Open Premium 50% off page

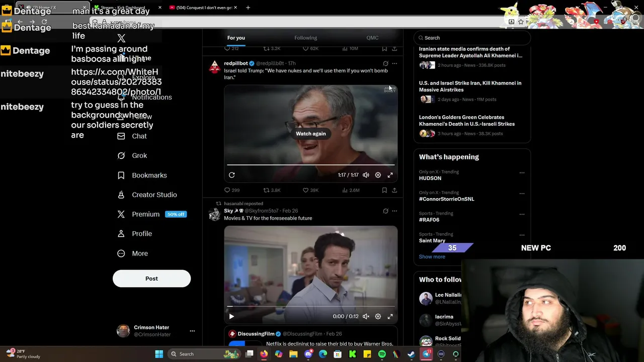tap(151, 214)
